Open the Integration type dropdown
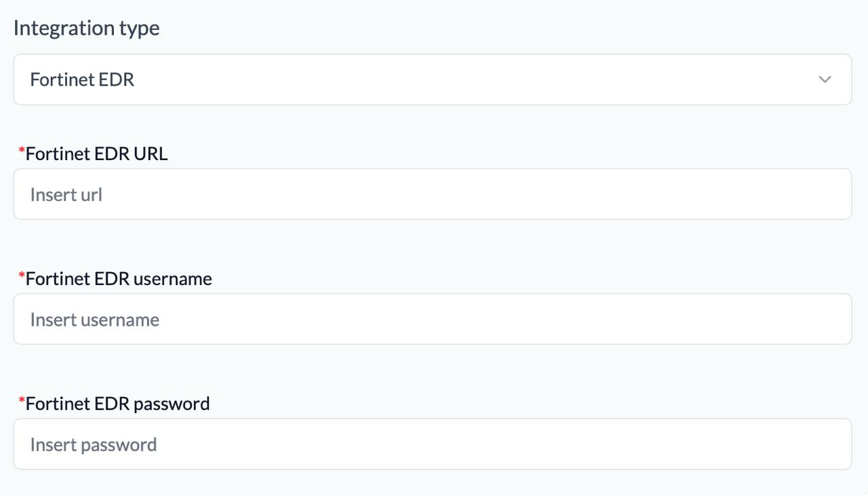Image resolution: width=868 pixels, height=496 pixels. pyautogui.click(x=432, y=79)
